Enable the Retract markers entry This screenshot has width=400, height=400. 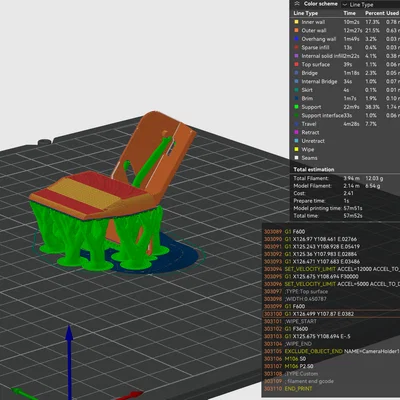346,132
